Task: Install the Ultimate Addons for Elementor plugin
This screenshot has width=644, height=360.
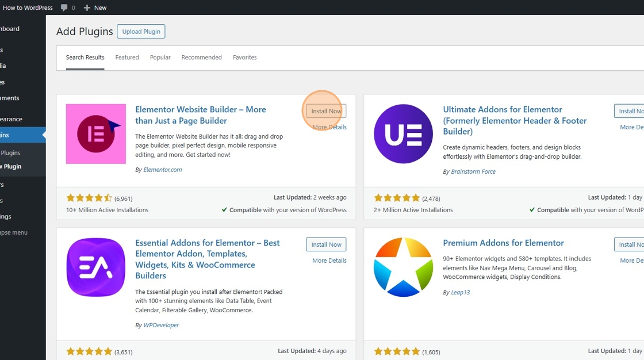Action: click(629, 111)
